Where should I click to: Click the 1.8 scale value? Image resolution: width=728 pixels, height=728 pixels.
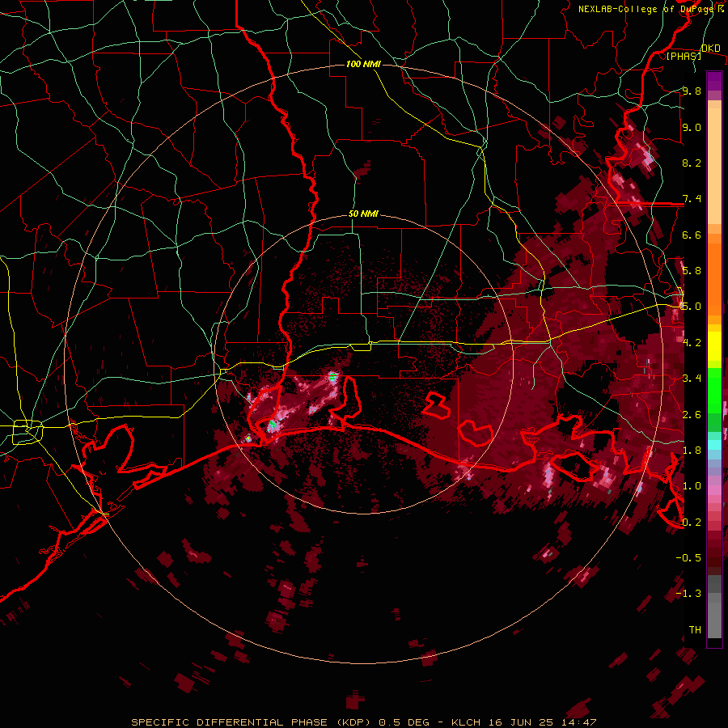(x=692, y=450)
